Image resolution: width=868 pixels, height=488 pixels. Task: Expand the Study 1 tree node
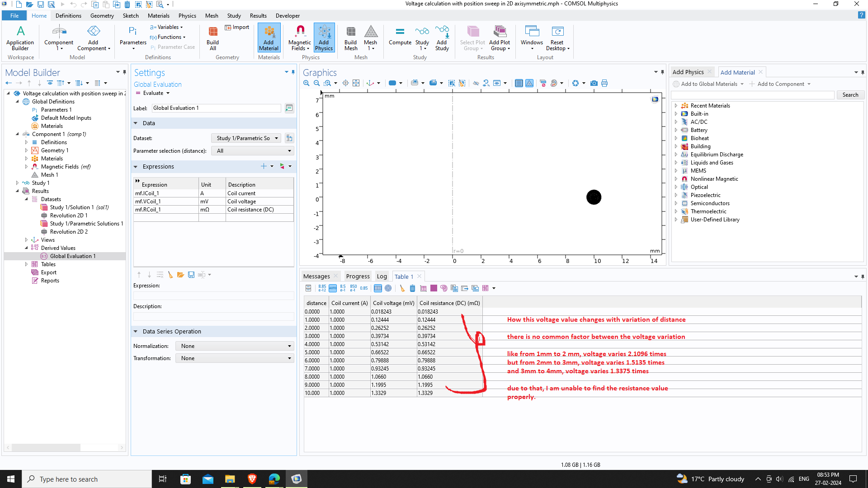(x=17, y=183)
